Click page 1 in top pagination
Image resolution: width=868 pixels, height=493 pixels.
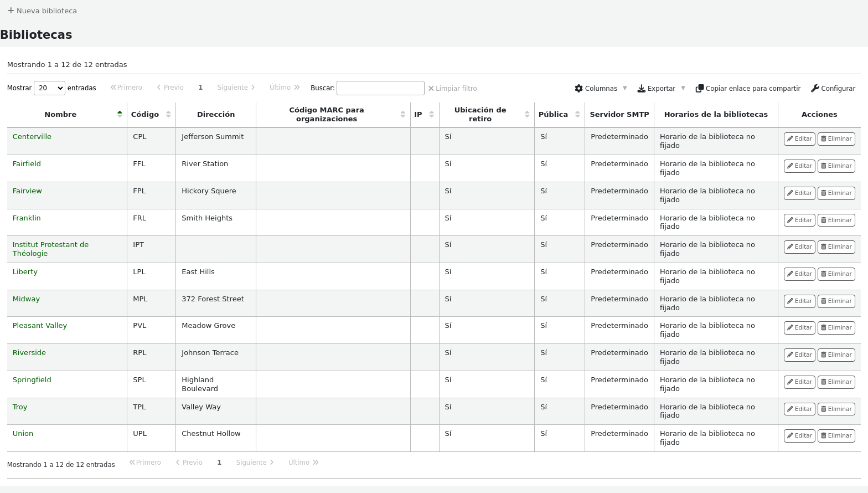(x=200, y=88)
